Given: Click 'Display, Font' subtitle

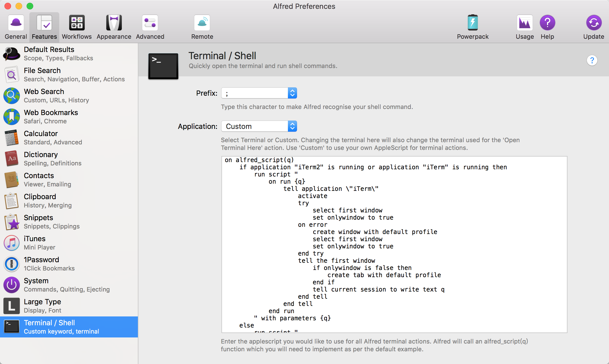Looking at the screenshot, I should point(42,311).
